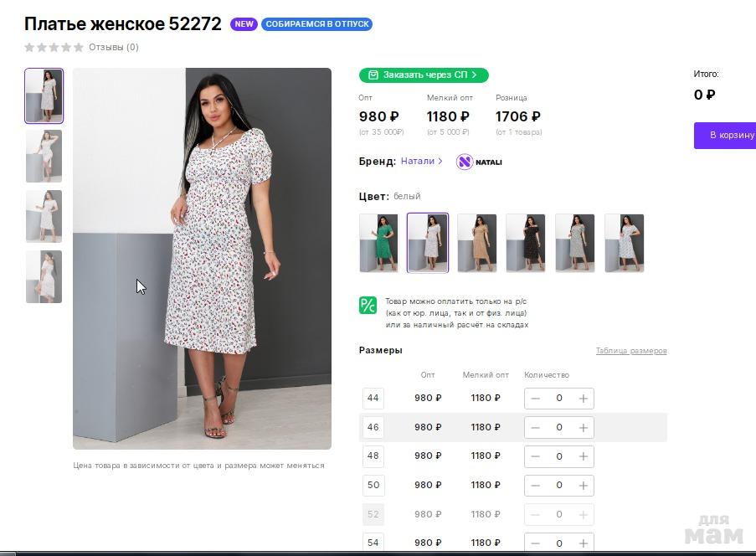Click the 'СОБИРАЕМСЯ В ОТПУСК' tag
The width and height of the screenshot is (756, 556).
(316, 24)
